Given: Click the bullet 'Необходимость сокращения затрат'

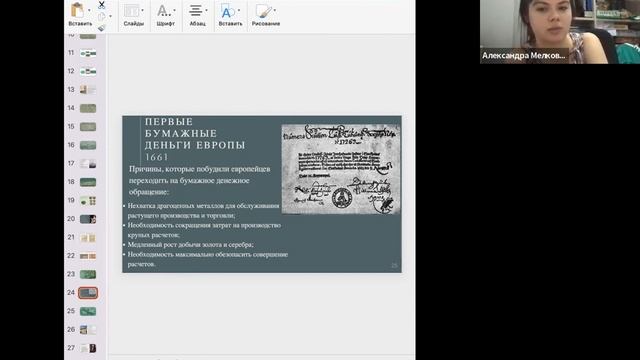Looking at the screenshot, I should (x=203, y=230).
